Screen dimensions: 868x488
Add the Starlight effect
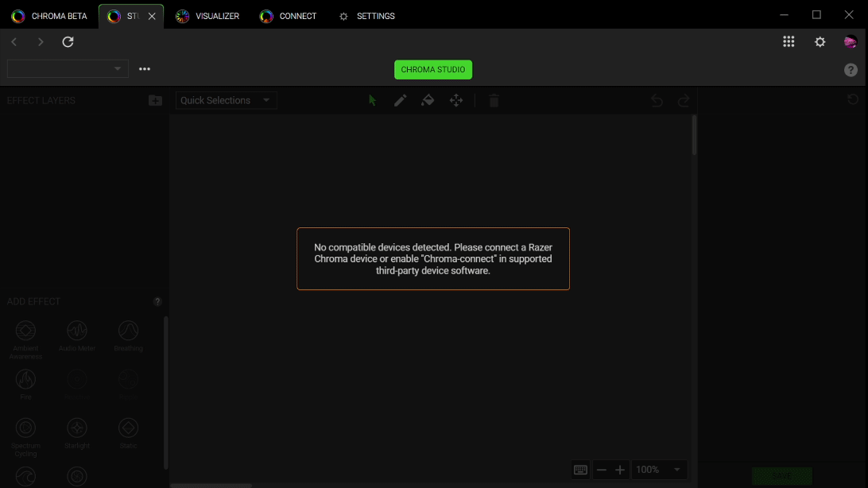[77, 428]
